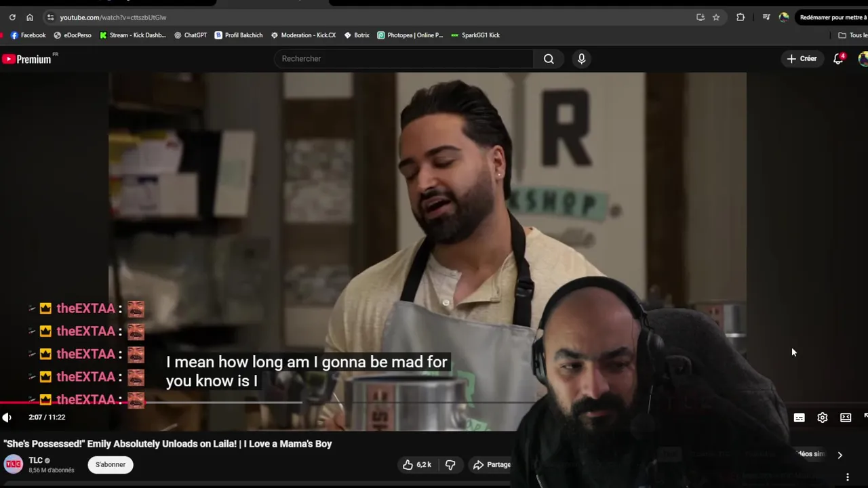The image size is (868, 488).
Task: Open video settings gear
Action: [823, 418]
